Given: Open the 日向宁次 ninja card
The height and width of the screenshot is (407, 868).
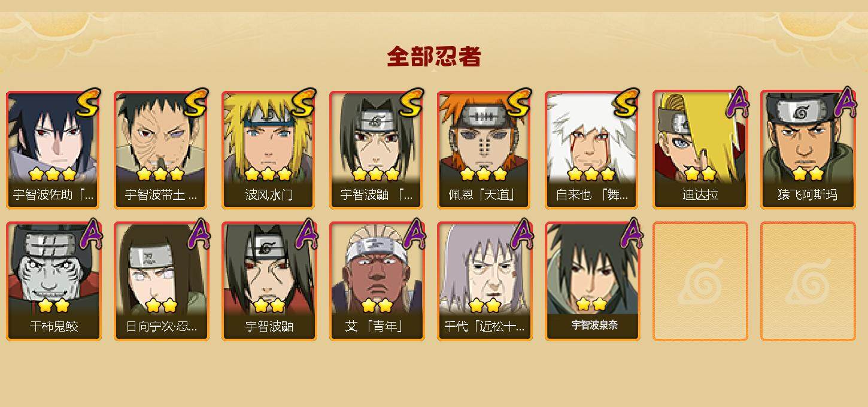Looking at the screenshot, I should click(x=161, y=281).
